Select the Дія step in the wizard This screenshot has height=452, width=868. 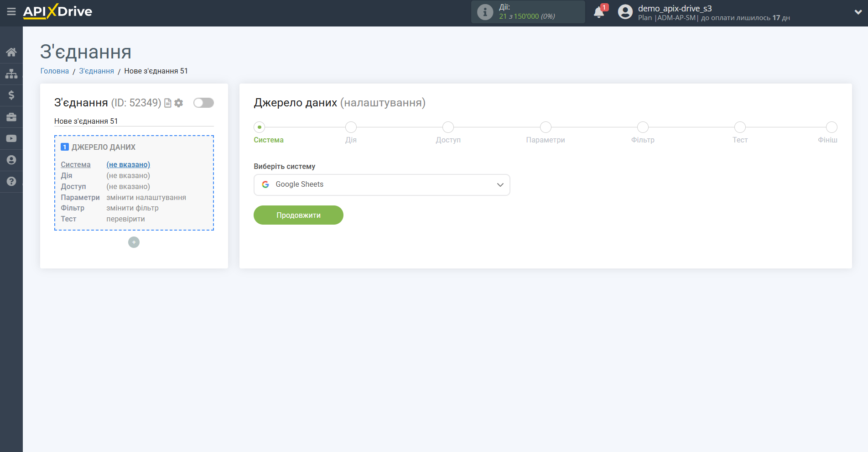351,127
